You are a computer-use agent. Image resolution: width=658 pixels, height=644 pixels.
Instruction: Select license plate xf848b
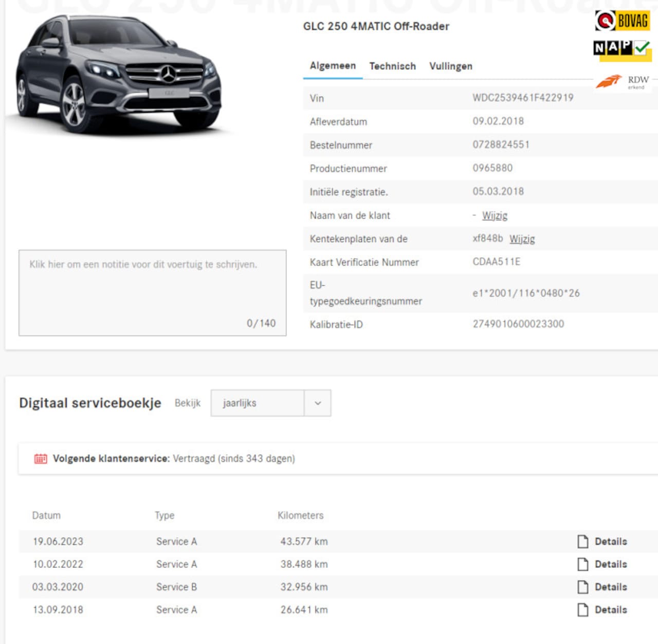pyautogui.click(x=488, y=239)
